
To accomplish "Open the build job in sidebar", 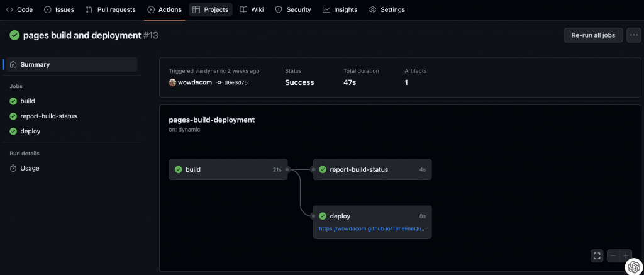I will click(x=27, y=101).
